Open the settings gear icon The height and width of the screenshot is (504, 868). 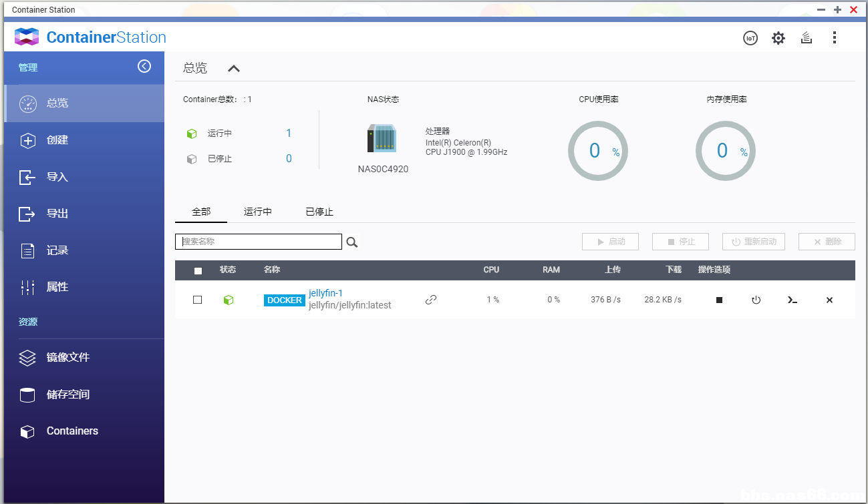point(778,38)
